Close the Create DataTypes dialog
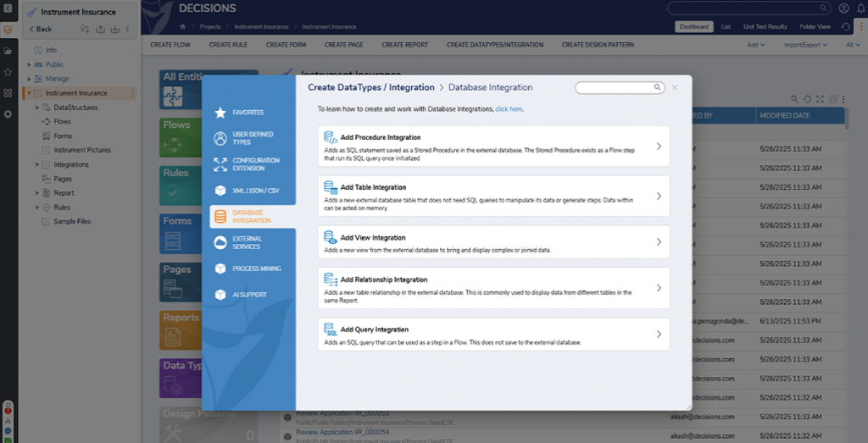Image resolution: width=868 pixels, height=443 pixels. (675, 87)
